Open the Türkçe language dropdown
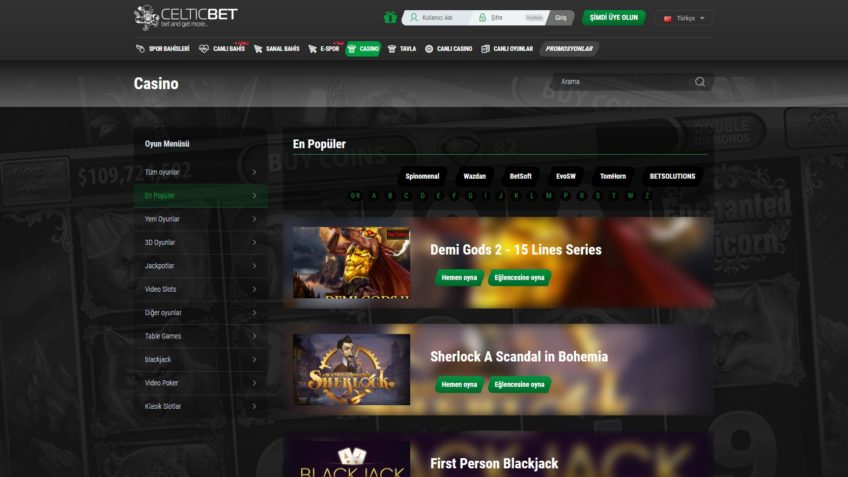 tap(684, 18)
